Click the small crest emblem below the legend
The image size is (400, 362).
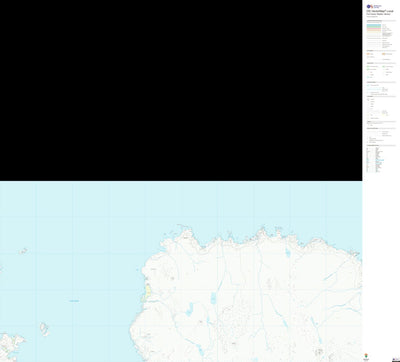(x=366, y=356)
